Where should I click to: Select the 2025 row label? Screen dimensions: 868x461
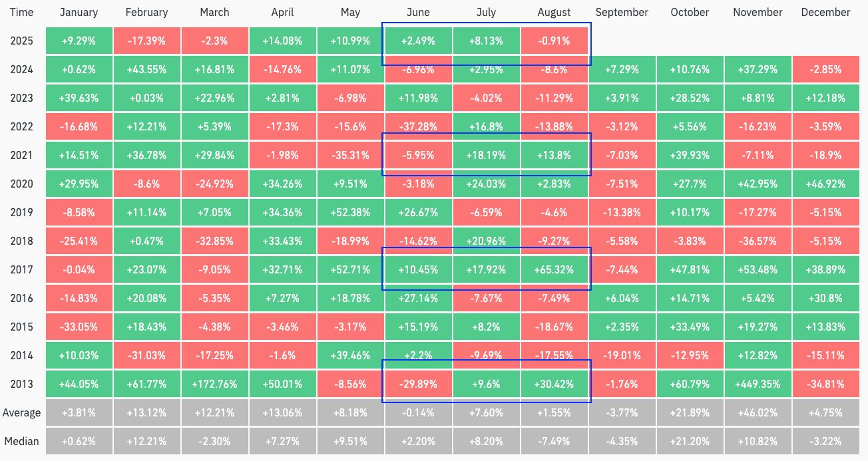[21, 41]
